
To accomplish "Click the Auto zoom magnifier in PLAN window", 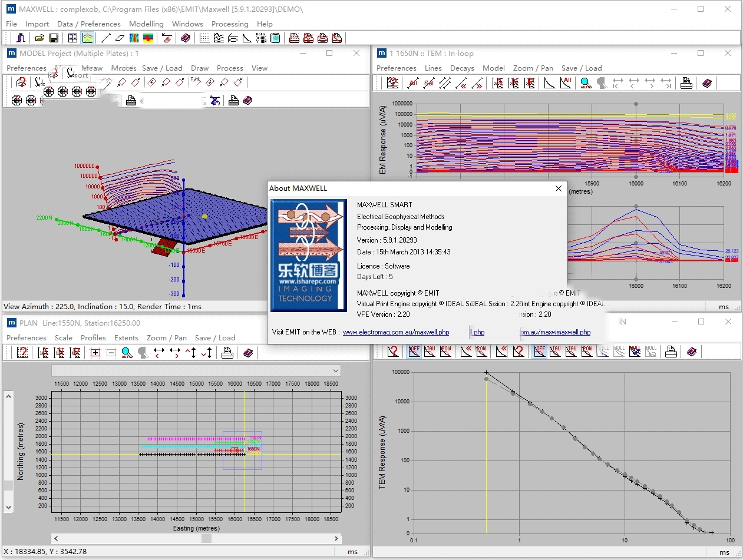I will pos(127,353).
